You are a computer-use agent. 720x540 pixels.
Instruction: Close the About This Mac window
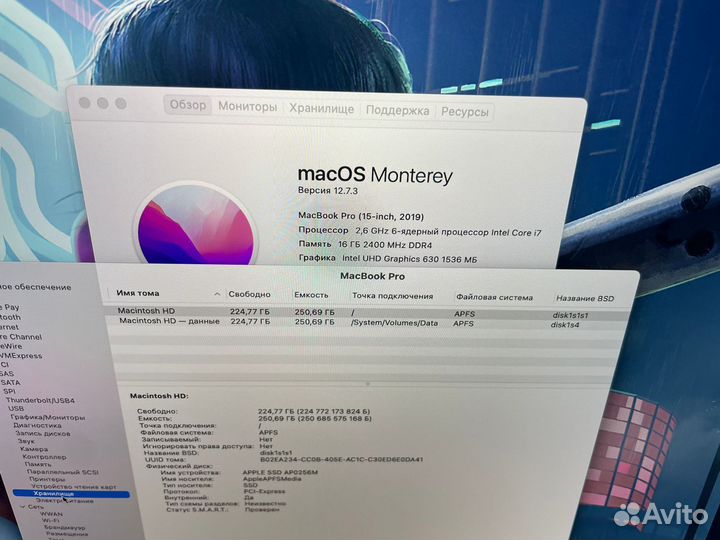point(85,103)
